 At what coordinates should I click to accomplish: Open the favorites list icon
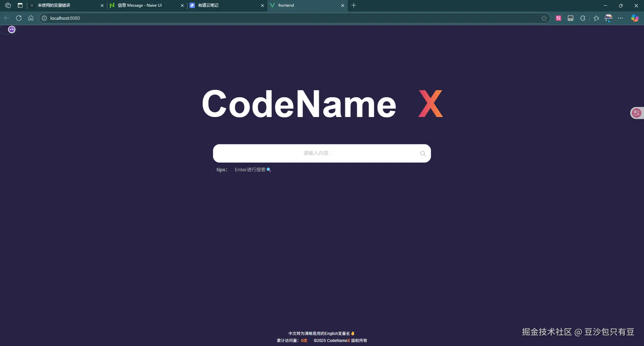(596, 18)
